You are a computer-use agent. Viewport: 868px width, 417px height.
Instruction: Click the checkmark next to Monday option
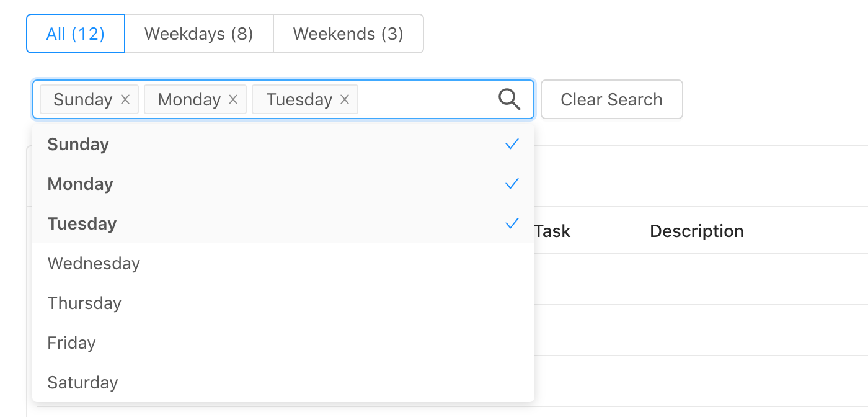(x=511, y=184)
